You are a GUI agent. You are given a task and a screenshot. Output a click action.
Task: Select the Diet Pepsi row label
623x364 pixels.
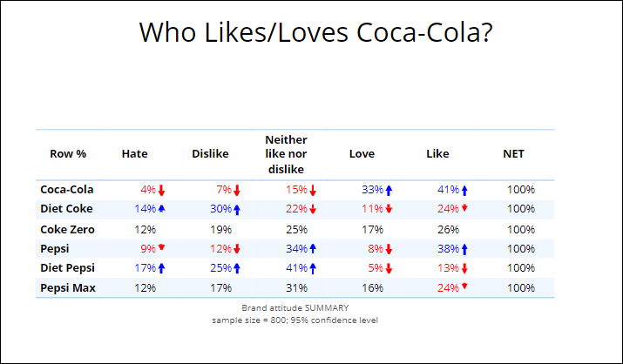pyautogui.click(x=68, y=268)
